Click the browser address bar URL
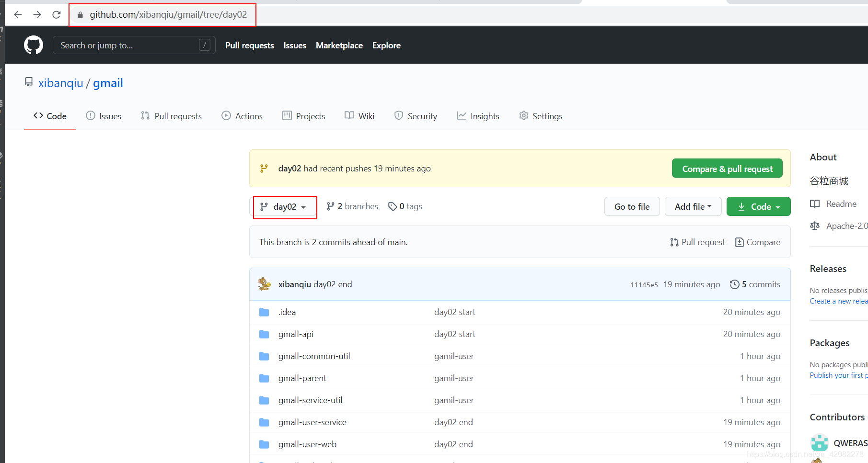 (168, 15)
